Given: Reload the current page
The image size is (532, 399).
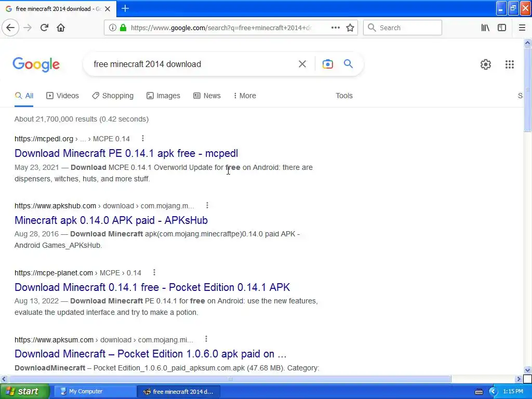Looking at the screenshot, I should click(44, 28).
